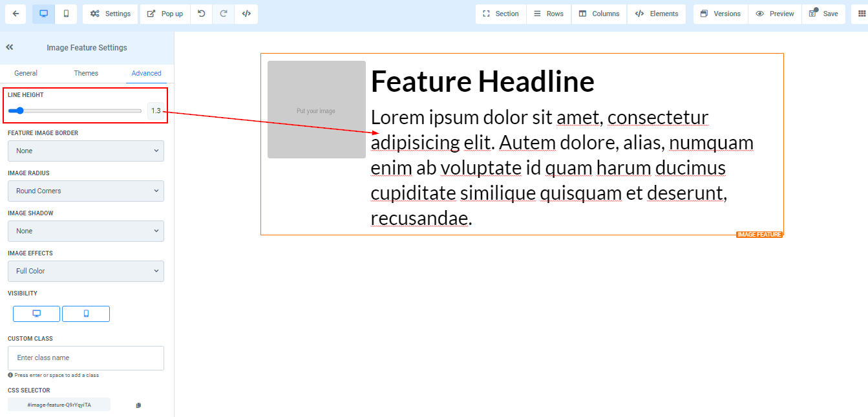The height and width of the screenshot is (417, 868).
Task: Switch to desktop view mode
Action: pos(44,14)
